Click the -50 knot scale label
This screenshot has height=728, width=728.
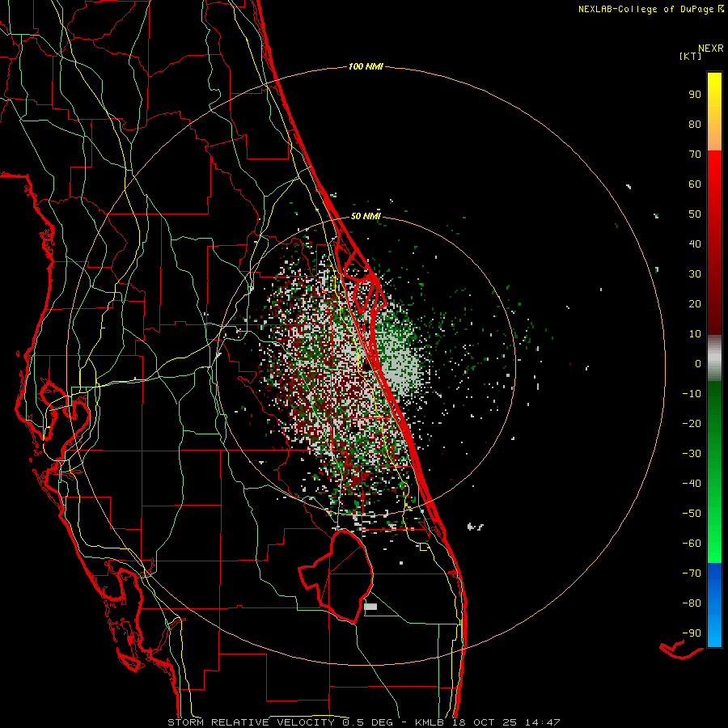click(692, 514)
